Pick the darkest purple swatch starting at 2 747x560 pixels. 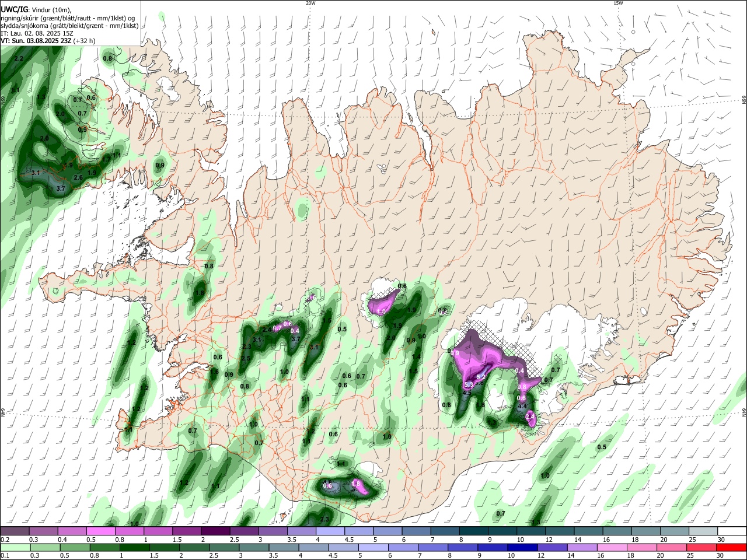(215, 531)
